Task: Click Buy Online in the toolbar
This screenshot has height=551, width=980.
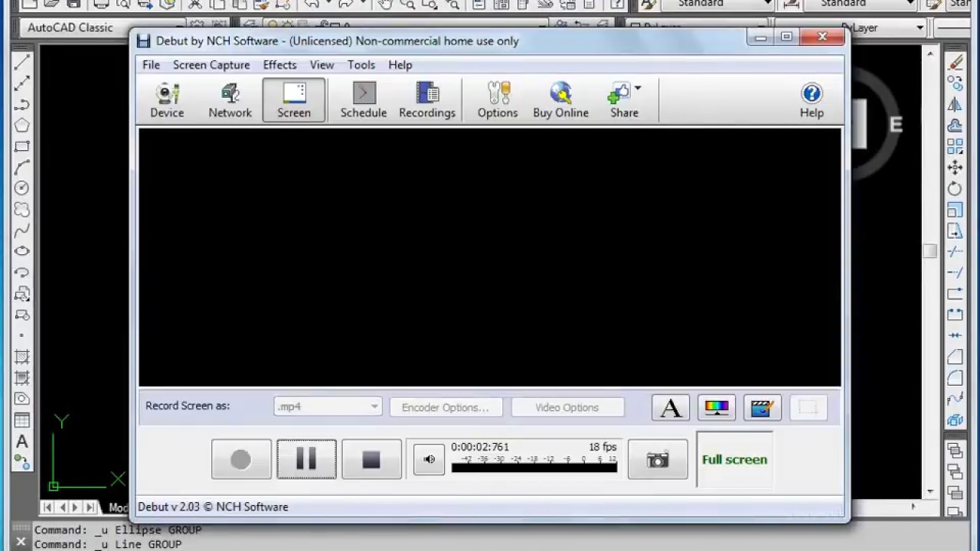Action: click(560, 100)
